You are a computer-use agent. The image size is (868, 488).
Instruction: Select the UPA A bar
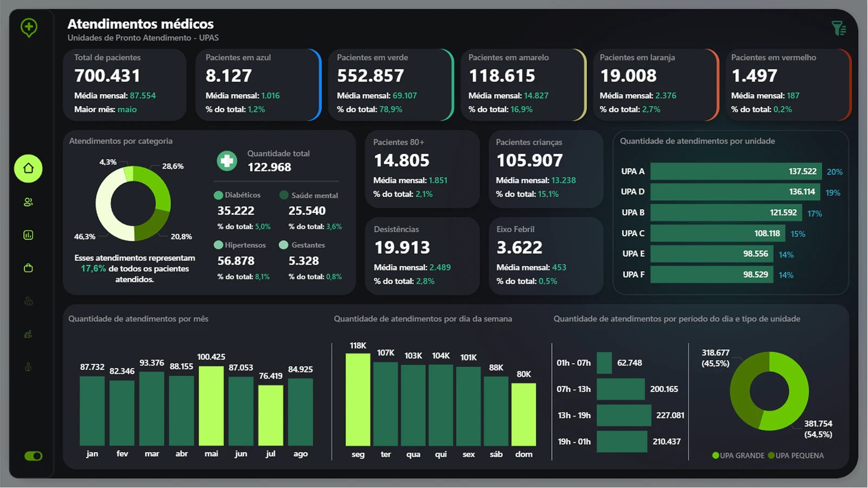coord(736,171)
